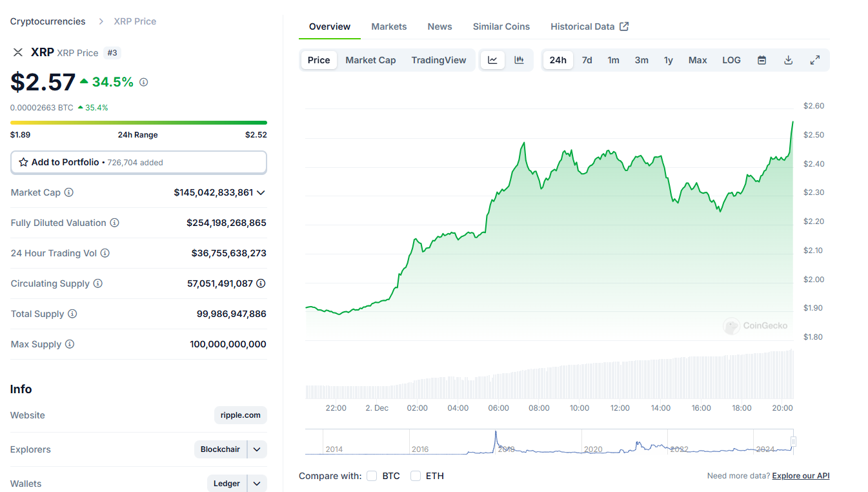Expand Market Cap value chevron
The image size is (868, 492).
[261, 192]
